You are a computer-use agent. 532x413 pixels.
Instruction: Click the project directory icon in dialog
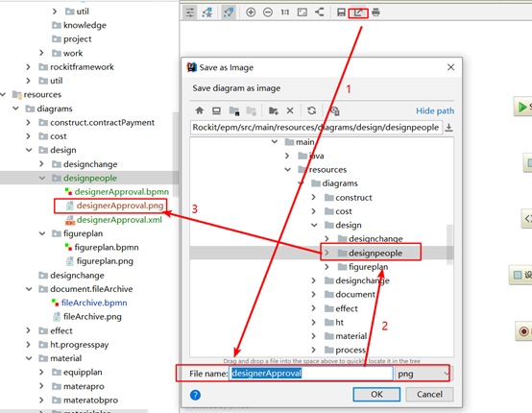[234, 110]
